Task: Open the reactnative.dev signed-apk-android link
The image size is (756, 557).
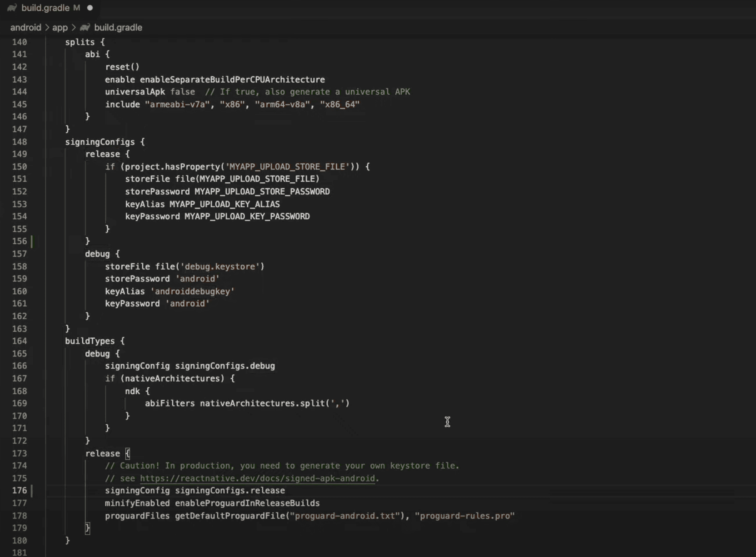Action: (257, 478)
